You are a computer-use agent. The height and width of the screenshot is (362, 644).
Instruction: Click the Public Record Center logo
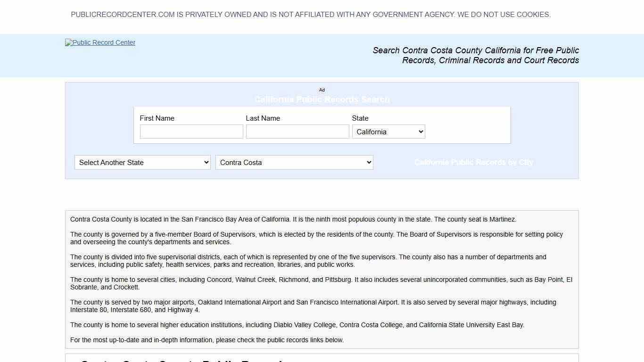100,42
